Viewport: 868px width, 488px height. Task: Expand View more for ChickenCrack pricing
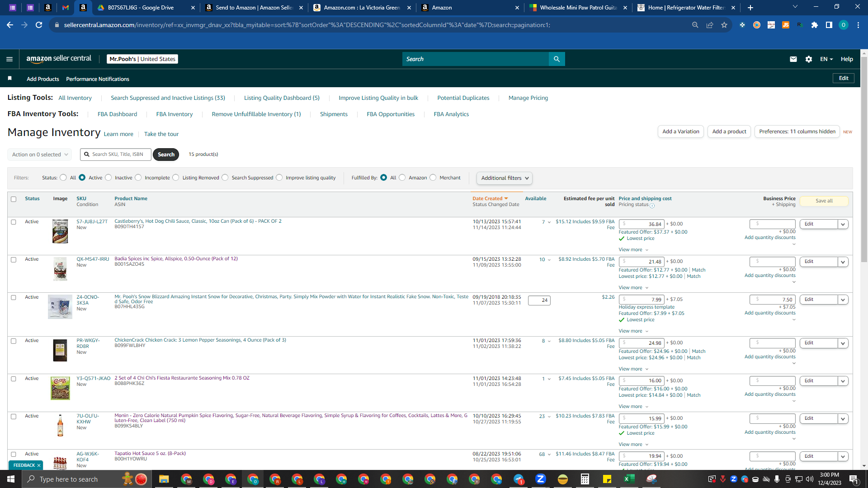coord(633,369)
